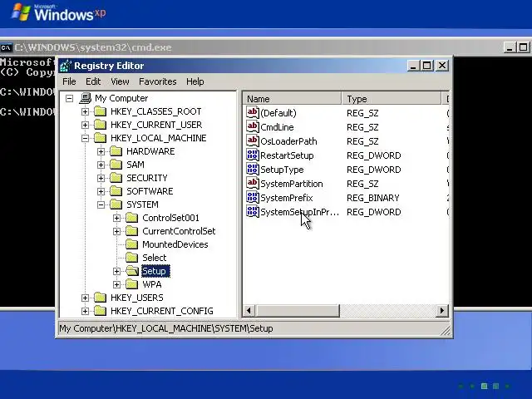Click the RestartSetup DWORD value icon
Screen dimensions: 532x399
(x=253, y=155)
